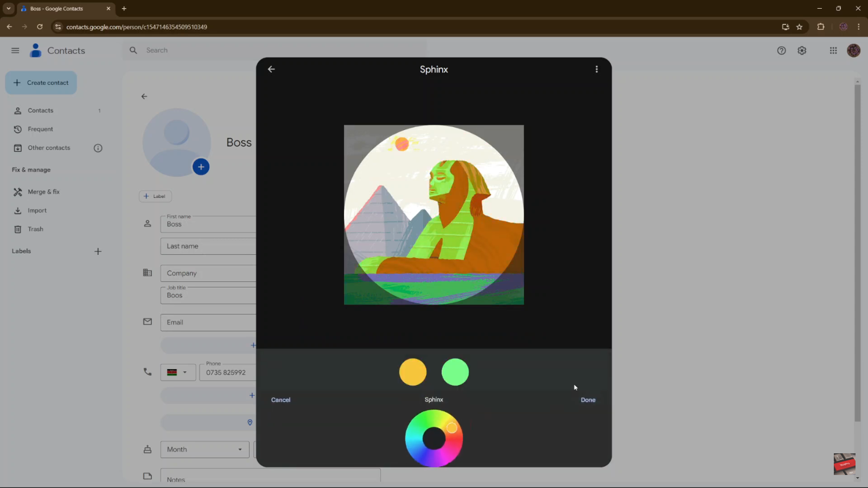
Task: Open the main hamburger menu
Action: 15,50
